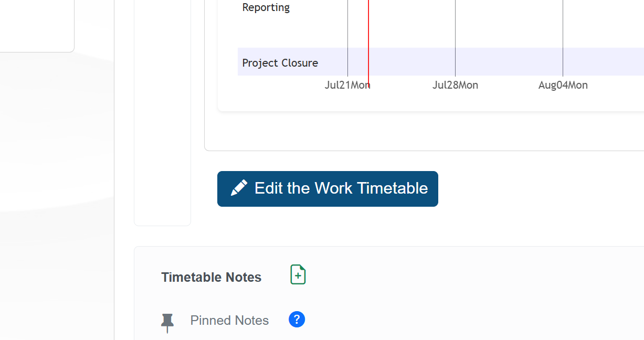Click the add new timetable note icon
The height and width of the screenshot is (340, 644).
(x=298, y=275)
